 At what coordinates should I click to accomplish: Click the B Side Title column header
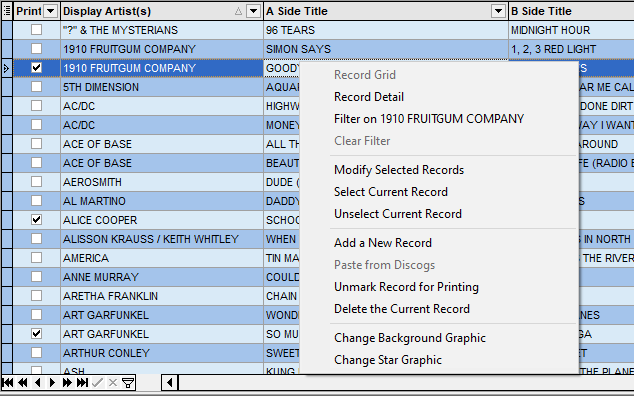tap(571, 11)
